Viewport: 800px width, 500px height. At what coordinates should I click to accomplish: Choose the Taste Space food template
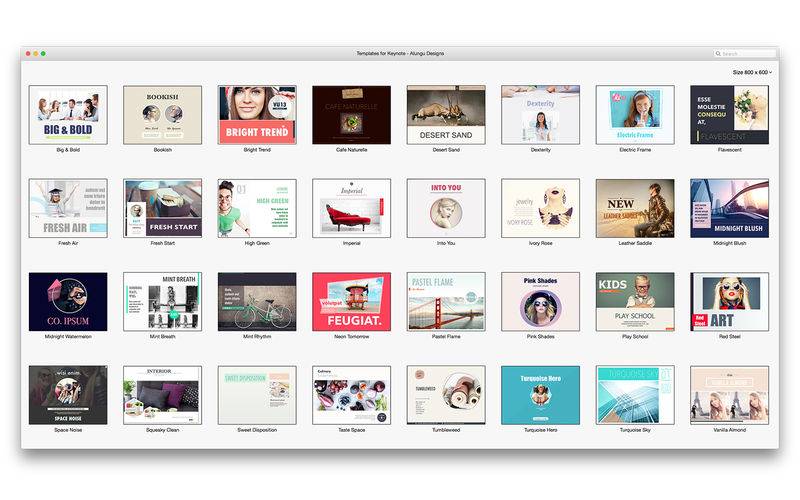(x=352, y=395)
